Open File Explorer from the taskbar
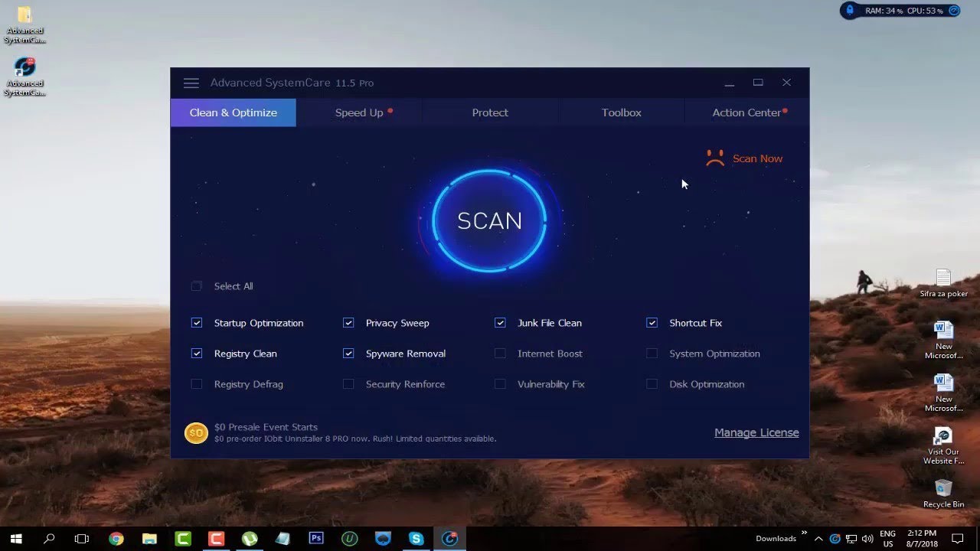 pyautogui.click(x=149, y=539)
